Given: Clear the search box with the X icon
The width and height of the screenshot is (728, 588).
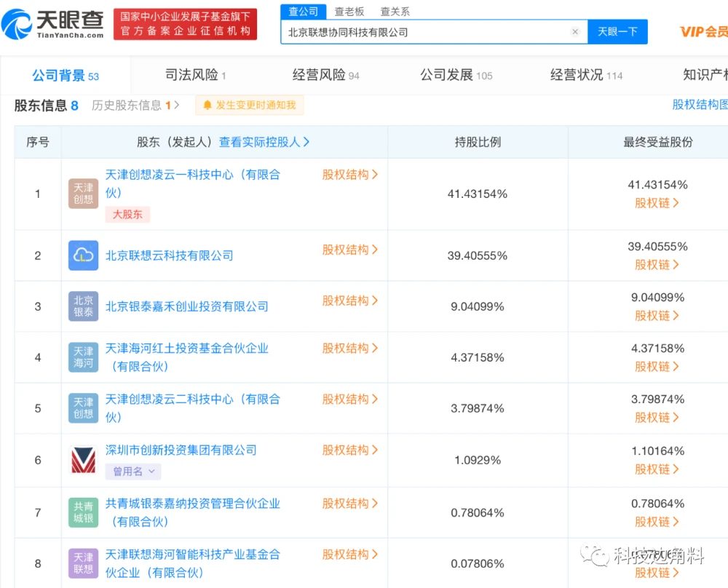Looking at the screenshot, I should click(575, 31).
